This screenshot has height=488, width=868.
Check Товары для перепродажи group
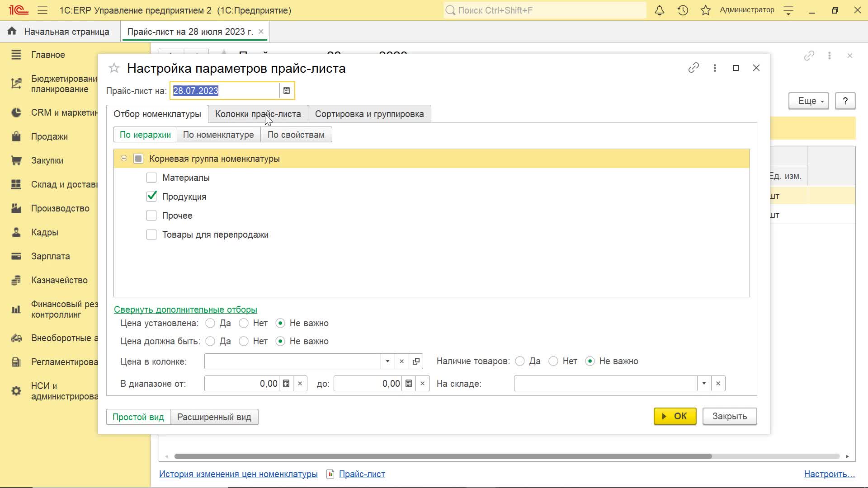click(x=151, y=235)
